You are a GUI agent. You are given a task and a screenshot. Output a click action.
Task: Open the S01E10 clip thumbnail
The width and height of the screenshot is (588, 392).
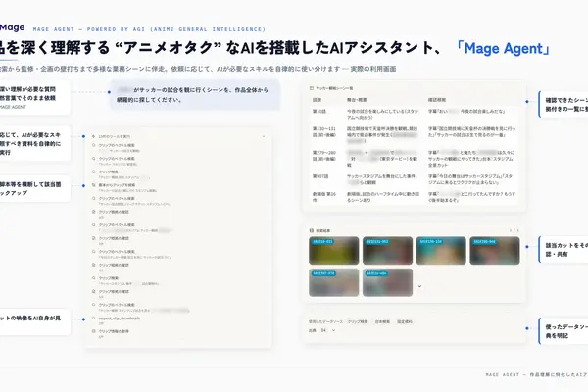point(334,251)
